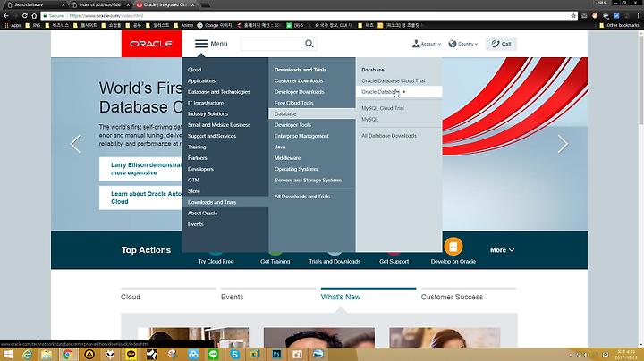This screenshot has width=644, height=361.
Task: Click the browser home icon
Action: pos(34,15)
